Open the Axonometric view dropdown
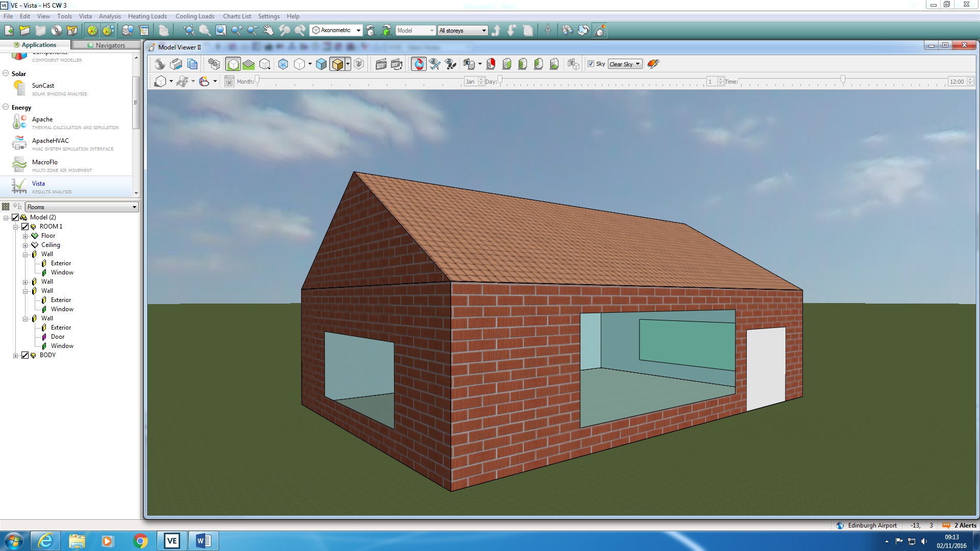This screenshot has height=551, width=980. [x=336, y=30]
